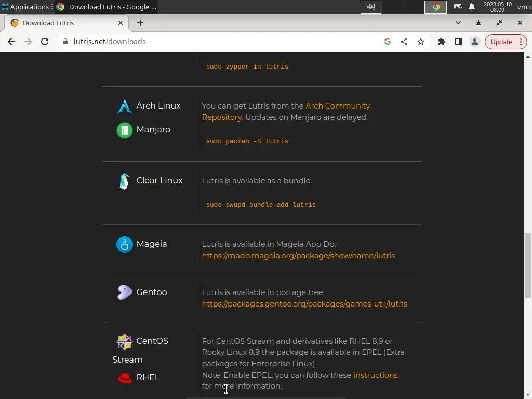Reload the Lutris downloads page
Image resolution: width=532 pixels, height=399 pixels.
click(x=45, y=42)
